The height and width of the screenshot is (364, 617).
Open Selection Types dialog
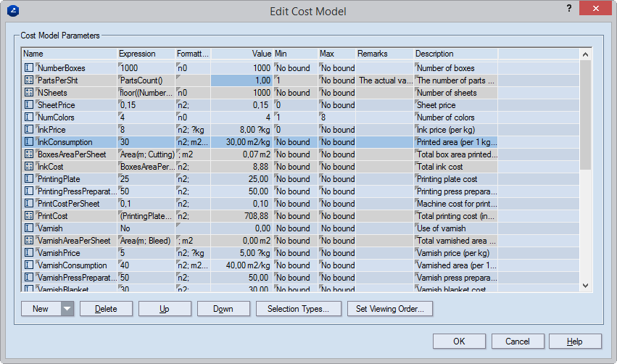298,309
